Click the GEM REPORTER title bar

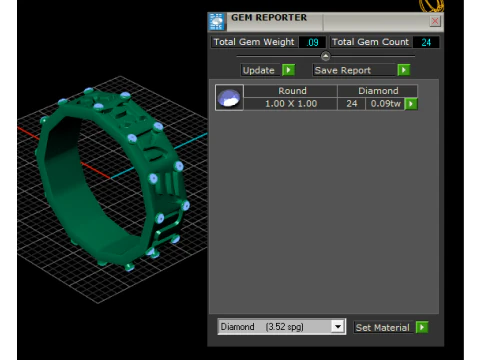[x=327, y=22]
